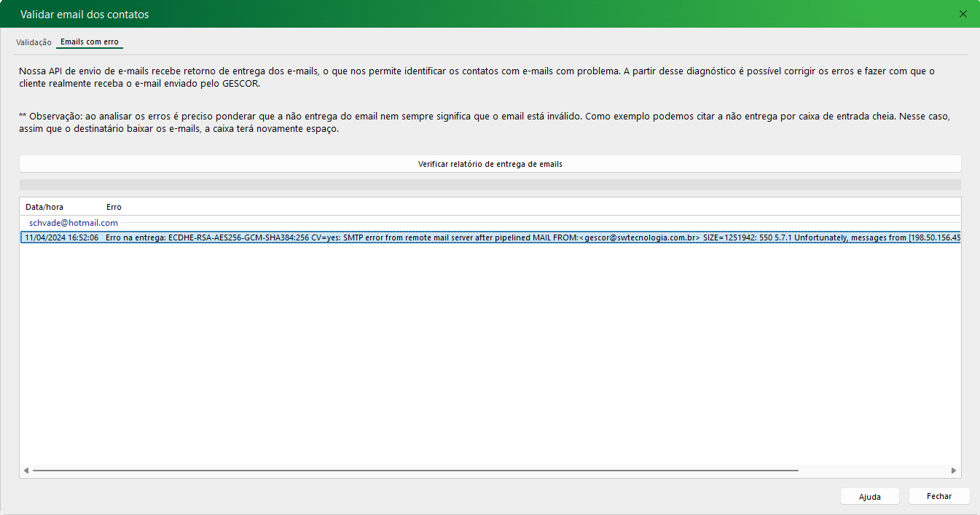The height and width of the screenshot is (515, 980).
Task: Click the Erro column header
Action: click(114, 208)
